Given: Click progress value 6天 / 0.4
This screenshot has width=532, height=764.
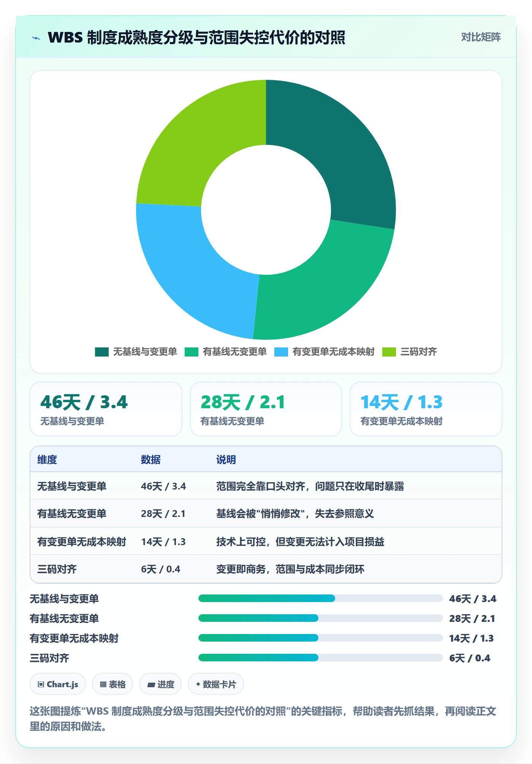Looking at the screenshot, I should point(470,658).
